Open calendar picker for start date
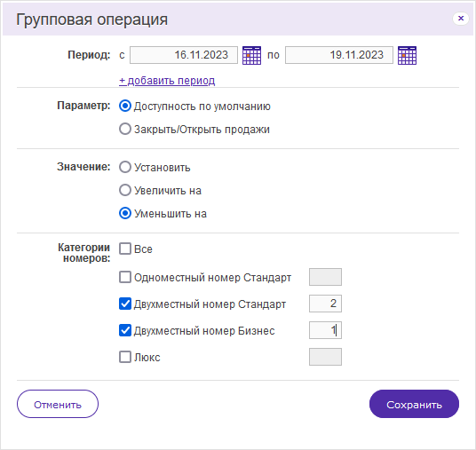Viewport: 476px width, 450px height. click(x=251, y=55)
